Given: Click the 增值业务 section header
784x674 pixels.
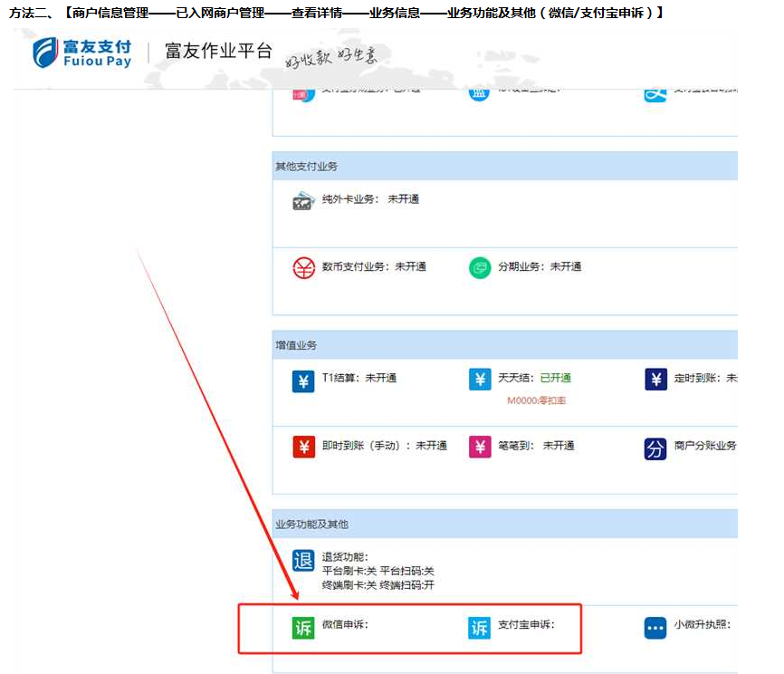Looking at the screenshot, I should tap(296, 345).
